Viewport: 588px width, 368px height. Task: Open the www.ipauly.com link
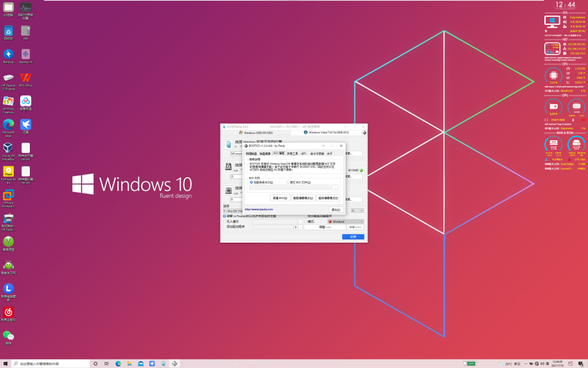[259, 209]
